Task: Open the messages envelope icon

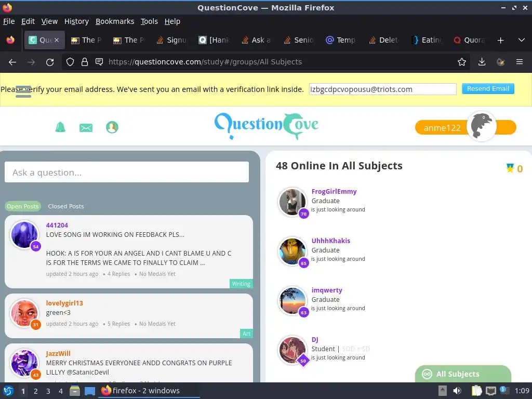Action: (86, 128)
